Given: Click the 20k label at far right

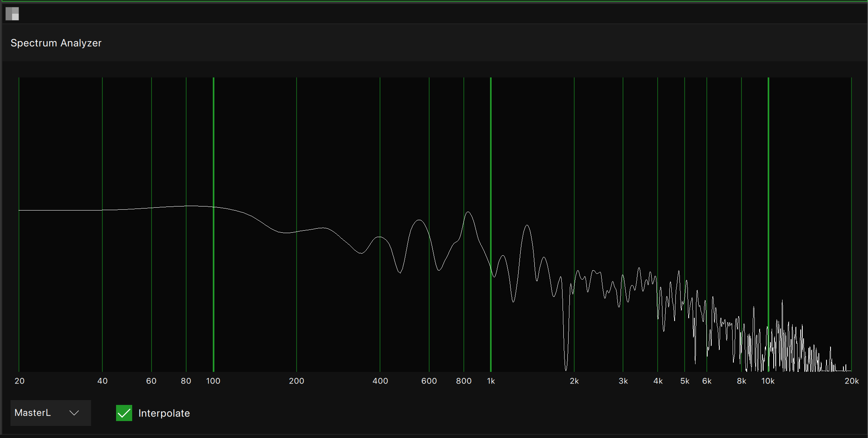Looking at the screenshot, I should pyautogui.click(x=852, y=380).
